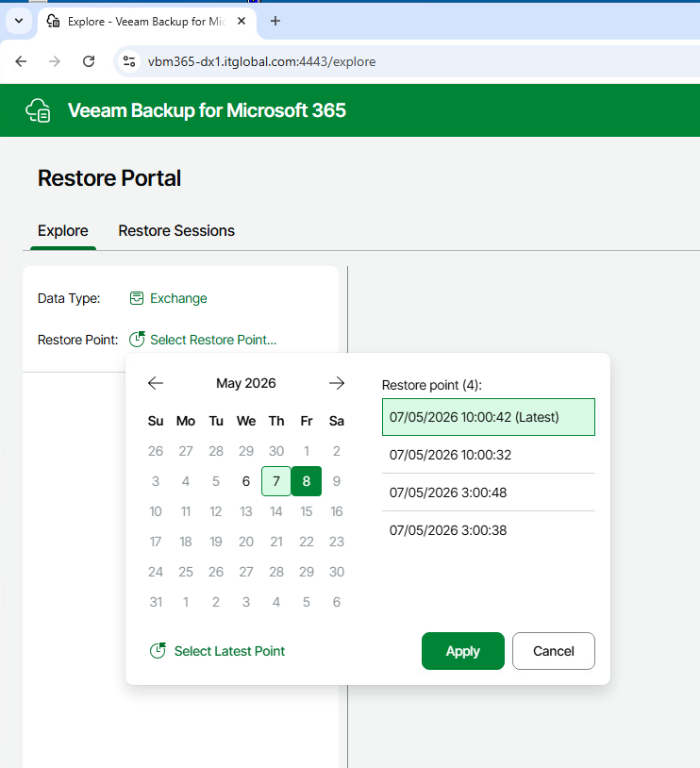Apply the selected restore point
700x768 pixels.
(463, 651)
